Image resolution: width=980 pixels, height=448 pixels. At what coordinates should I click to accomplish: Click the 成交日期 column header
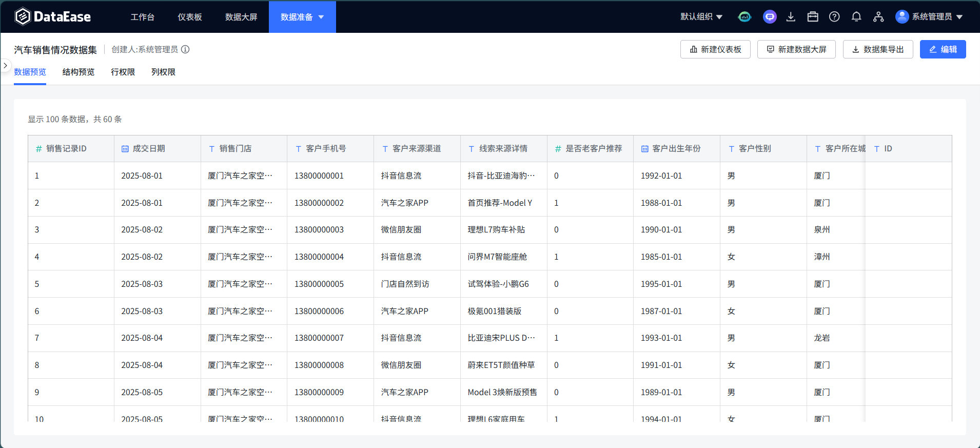(x=149, y=149)
